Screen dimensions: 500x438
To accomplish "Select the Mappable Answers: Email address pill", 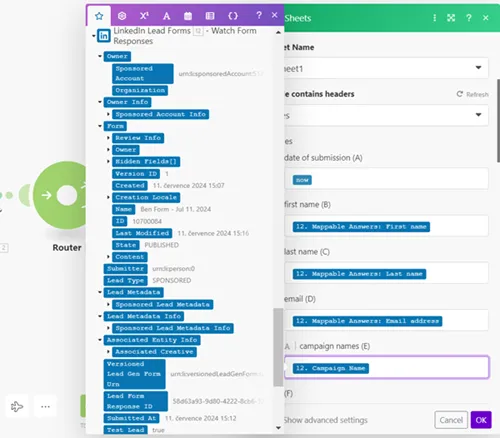I will pyautogui.click(x=367, y=321).
